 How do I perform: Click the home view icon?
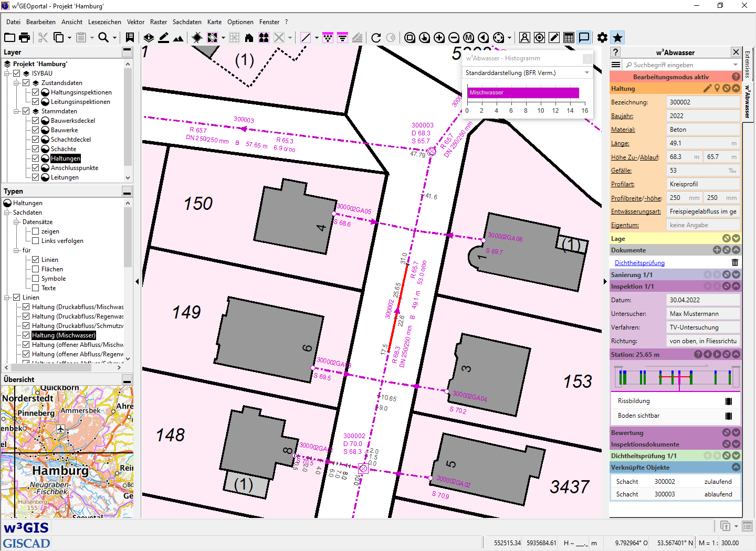[x=249, y=37]
